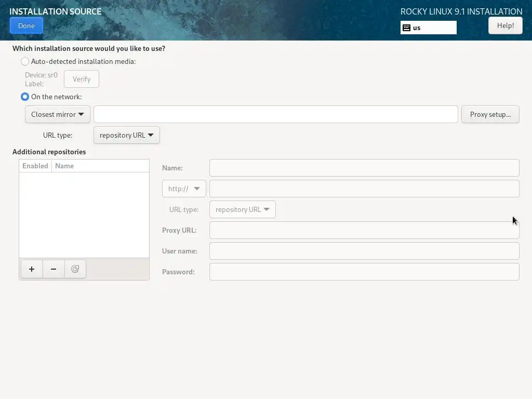Click the remove repository minus icon

point(54,269)
